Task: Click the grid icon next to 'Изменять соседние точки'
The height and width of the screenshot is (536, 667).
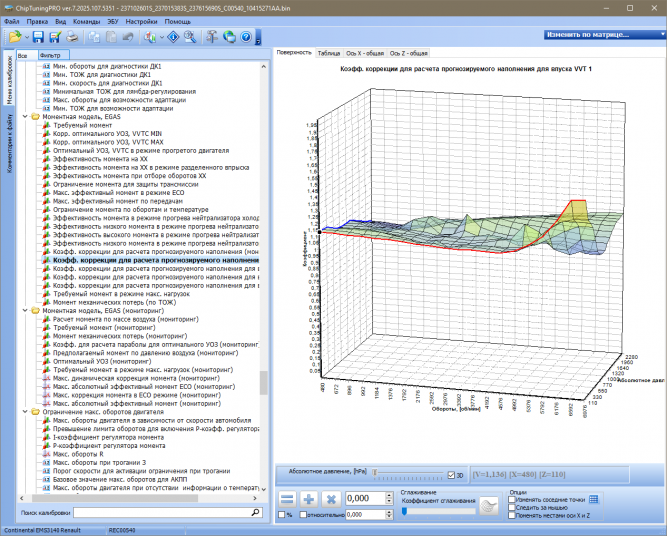Action: pos(594,499)
